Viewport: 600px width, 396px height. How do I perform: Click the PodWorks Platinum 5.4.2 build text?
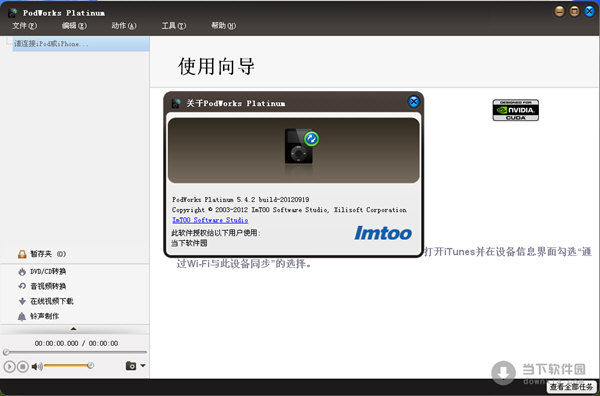coord(241,200)
